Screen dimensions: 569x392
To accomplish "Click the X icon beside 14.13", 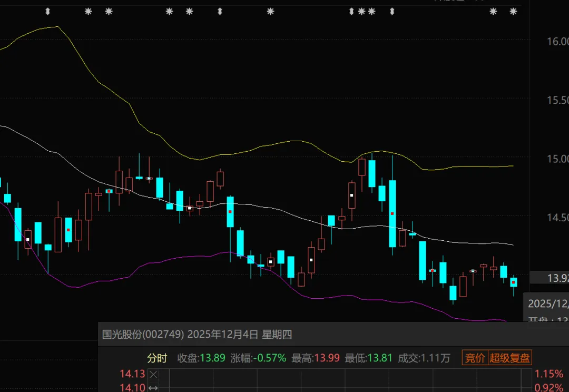I will pyautogui.click(x=153, y=374).
